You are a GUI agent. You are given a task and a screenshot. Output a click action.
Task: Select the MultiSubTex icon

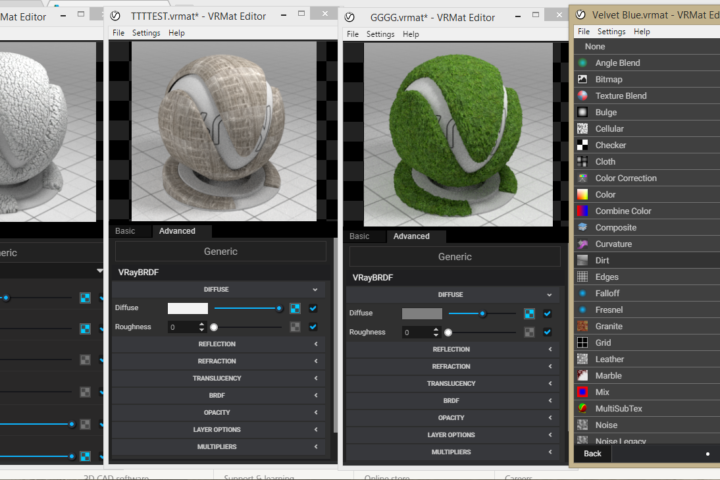(582, 408)
